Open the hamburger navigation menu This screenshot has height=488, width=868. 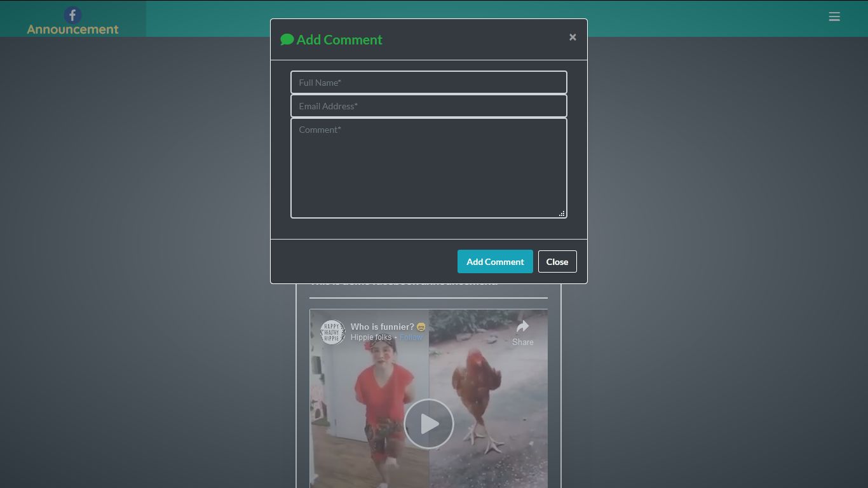click(x=834, y=17)
